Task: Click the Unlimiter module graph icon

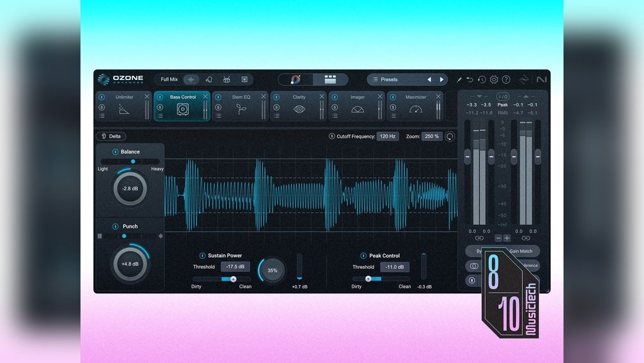Action: click(124, 110)
